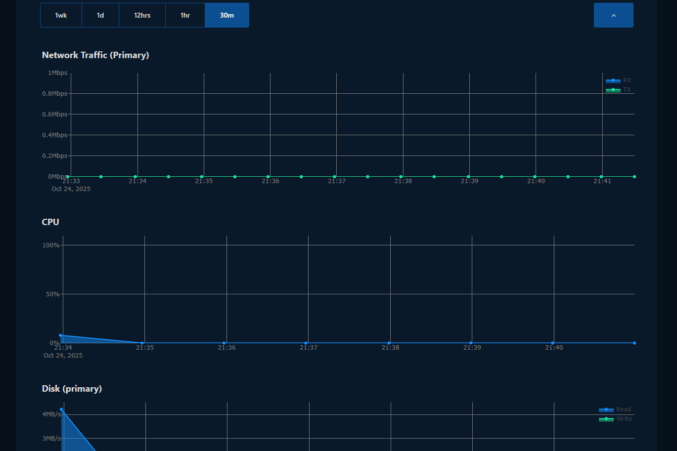Hide the Write series in disk legend

623,419
